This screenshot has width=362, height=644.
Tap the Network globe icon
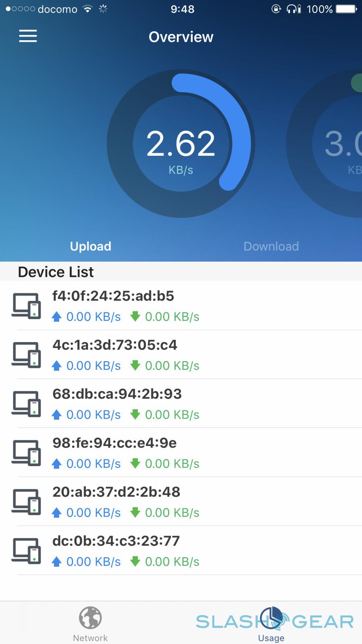tap(90, 618)
